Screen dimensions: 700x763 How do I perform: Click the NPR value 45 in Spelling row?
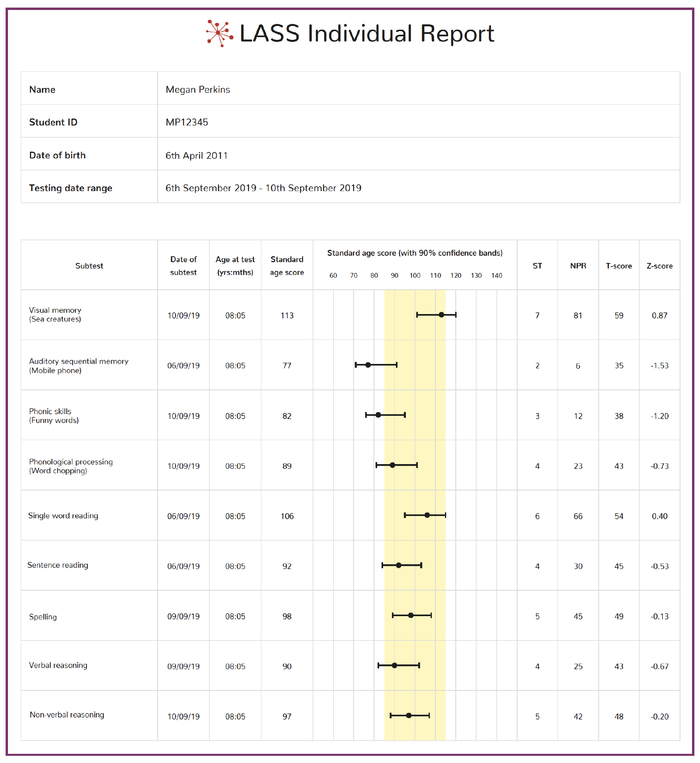[578, 617]
